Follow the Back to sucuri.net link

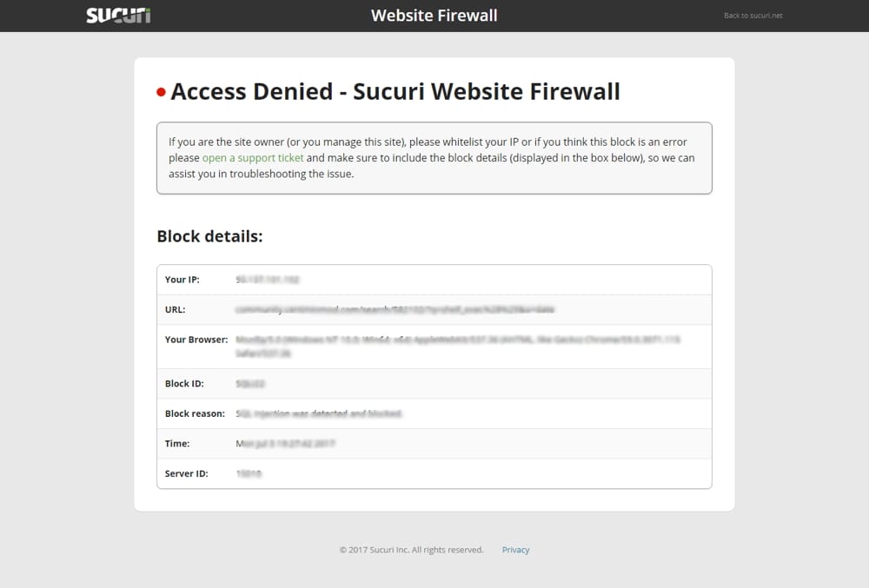753,16
